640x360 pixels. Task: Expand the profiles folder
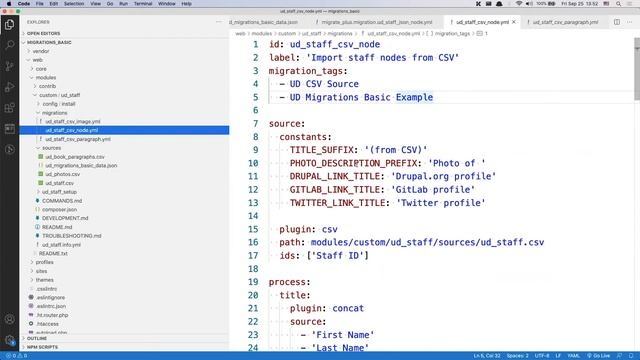click(44, 262)
